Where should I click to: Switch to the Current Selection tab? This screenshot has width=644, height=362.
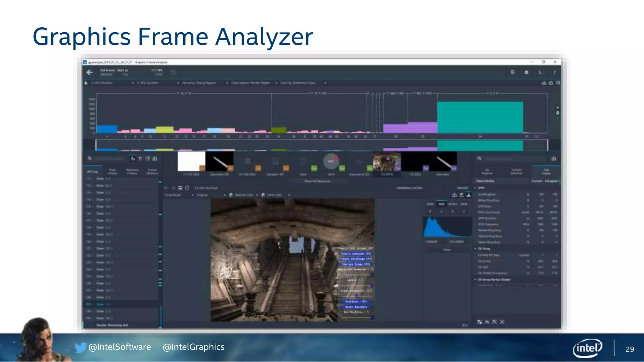point(516,172)
